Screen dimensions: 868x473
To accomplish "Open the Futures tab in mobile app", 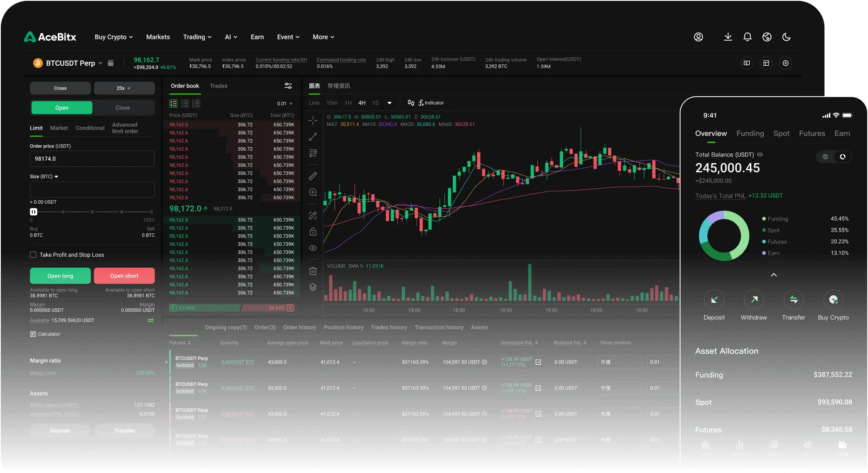I will click(x=812, y=133).
